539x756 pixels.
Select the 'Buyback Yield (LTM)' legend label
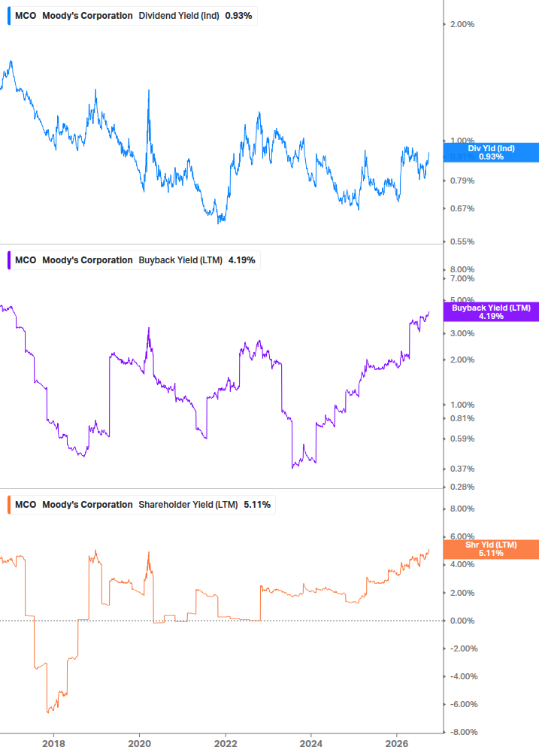[x=180, y=260]
